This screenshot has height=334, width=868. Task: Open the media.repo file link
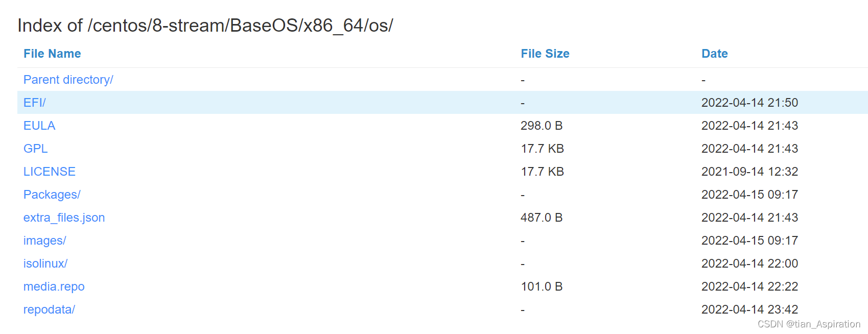[x=54, y=286]
